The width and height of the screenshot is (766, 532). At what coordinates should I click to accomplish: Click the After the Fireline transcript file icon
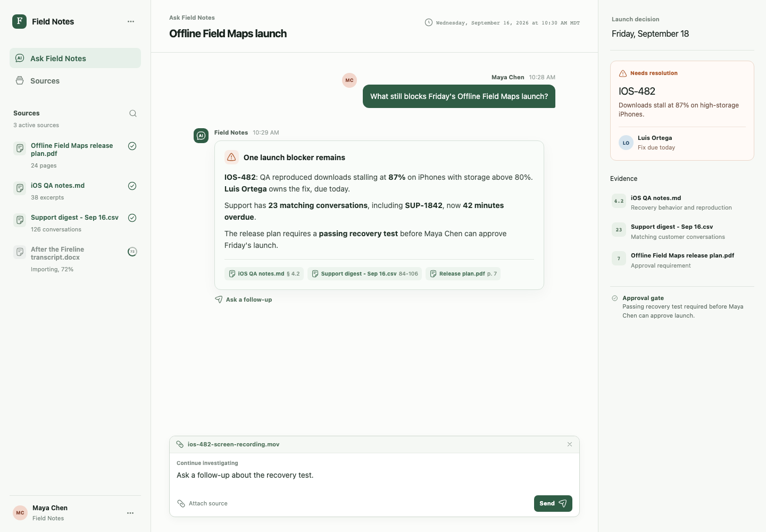(20, 252)
